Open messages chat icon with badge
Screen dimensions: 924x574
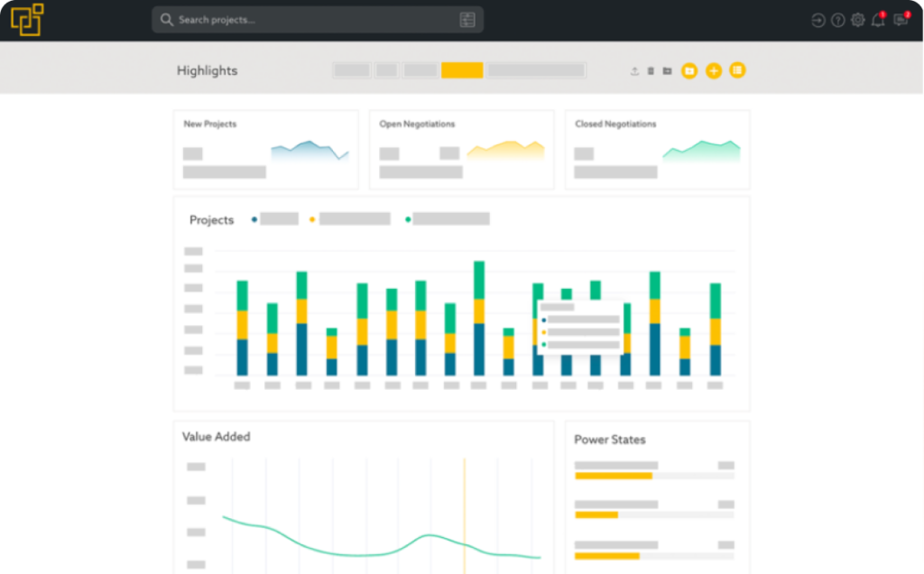tap(900, 20)
